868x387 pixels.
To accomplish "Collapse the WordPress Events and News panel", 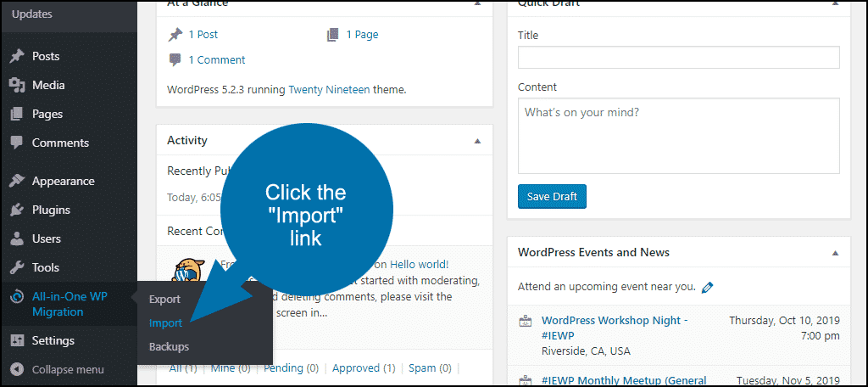I will pos(835,253).
